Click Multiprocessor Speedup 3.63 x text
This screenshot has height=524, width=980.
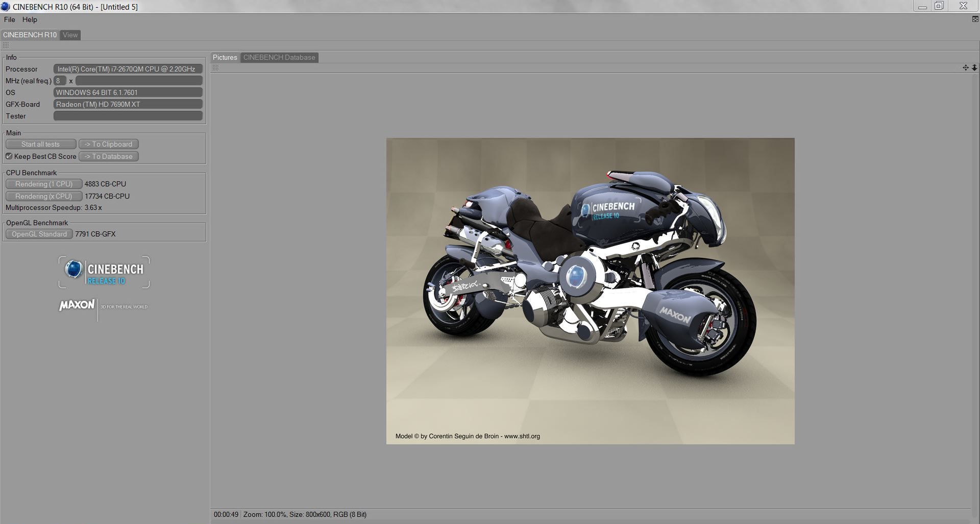[54, 208]
